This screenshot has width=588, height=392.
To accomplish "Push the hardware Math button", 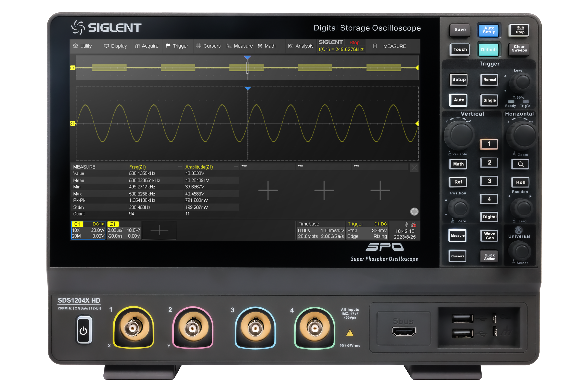I will point(458,164).
